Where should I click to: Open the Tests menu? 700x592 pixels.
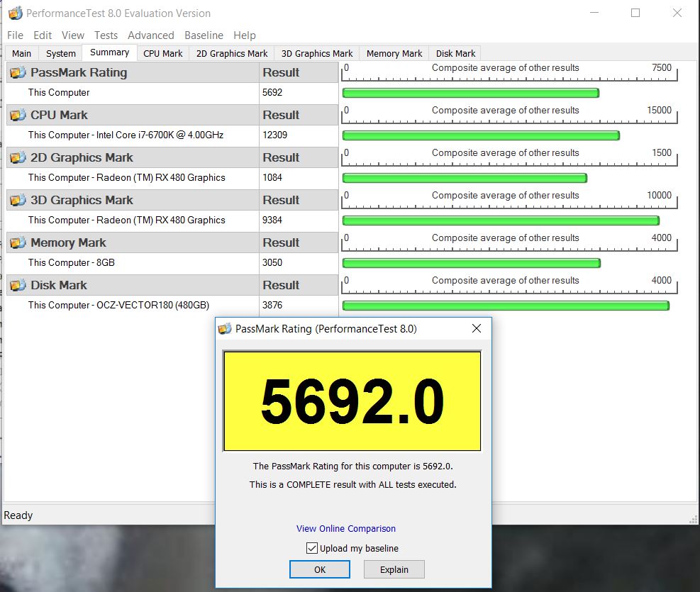click(x=106, y=35)
